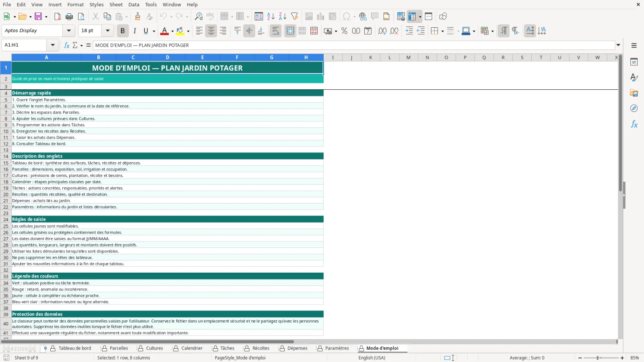Image resolution: width=644 pixels, height=362 pixels.
Task: Select column D header
Action: tap(167, 58)
